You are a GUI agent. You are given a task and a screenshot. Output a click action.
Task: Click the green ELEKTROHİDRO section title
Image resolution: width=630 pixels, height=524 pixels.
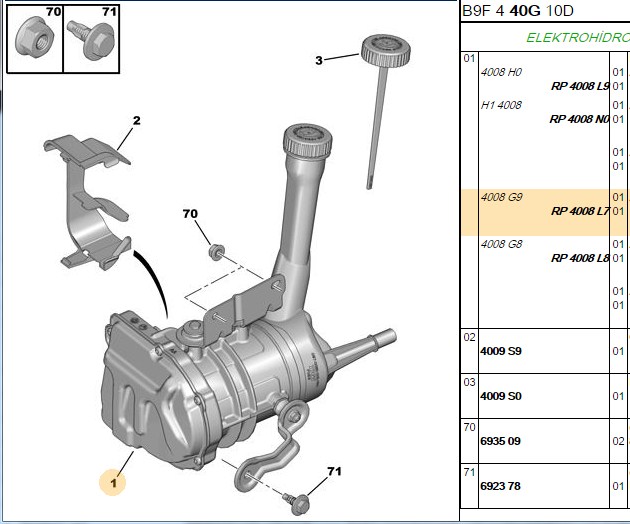coord(578,38)
